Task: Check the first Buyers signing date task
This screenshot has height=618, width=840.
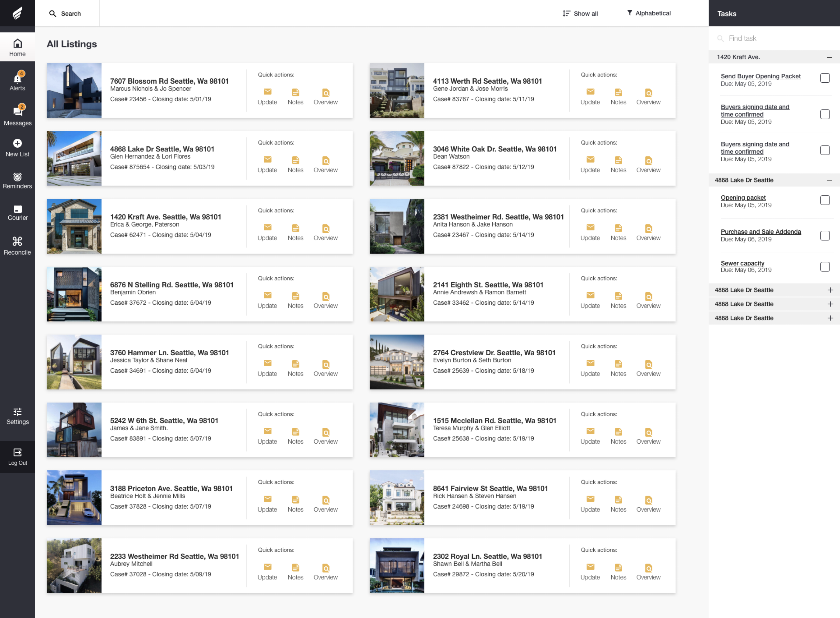Action: 825,114
